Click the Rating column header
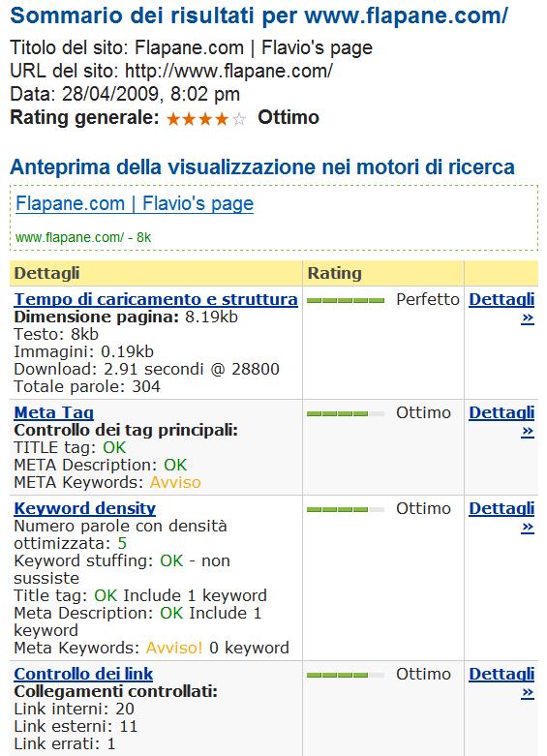 (334, 273)
